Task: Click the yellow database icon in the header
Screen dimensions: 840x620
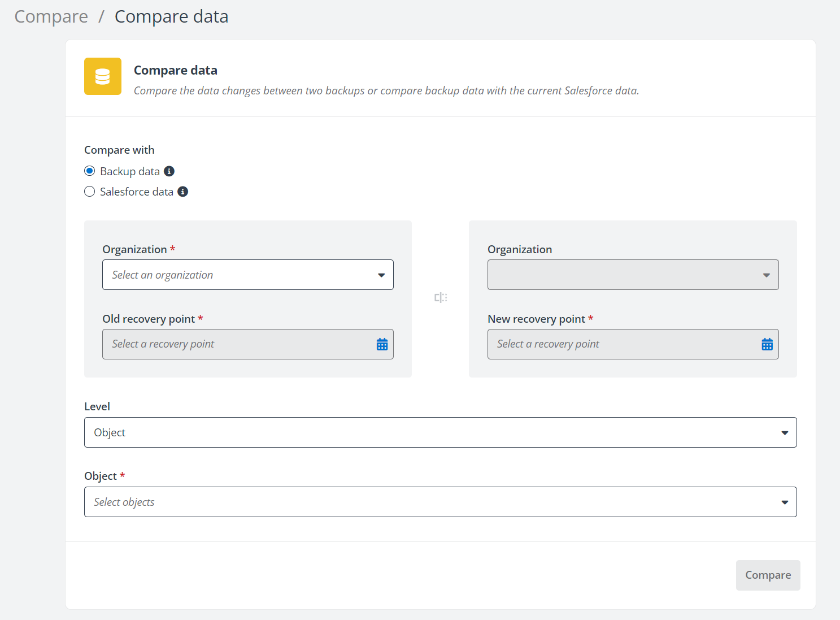Action: click(x=102, y=76)
